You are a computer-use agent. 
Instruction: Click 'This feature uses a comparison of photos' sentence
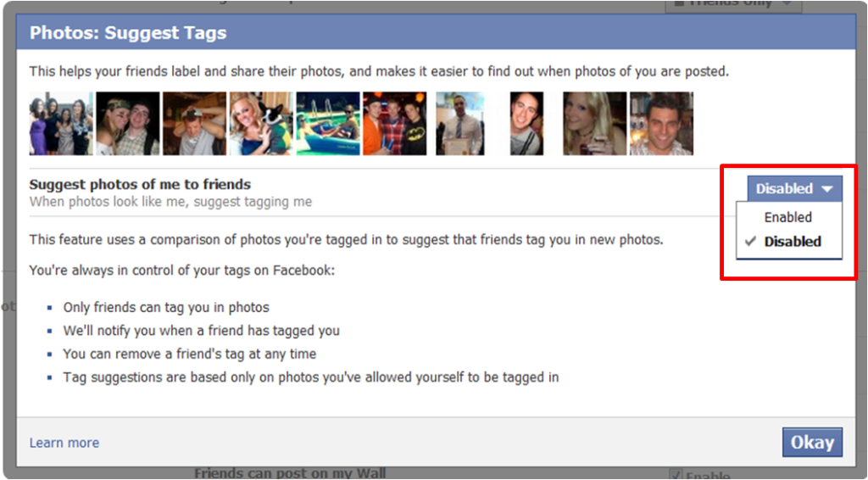tap(346, 240)
